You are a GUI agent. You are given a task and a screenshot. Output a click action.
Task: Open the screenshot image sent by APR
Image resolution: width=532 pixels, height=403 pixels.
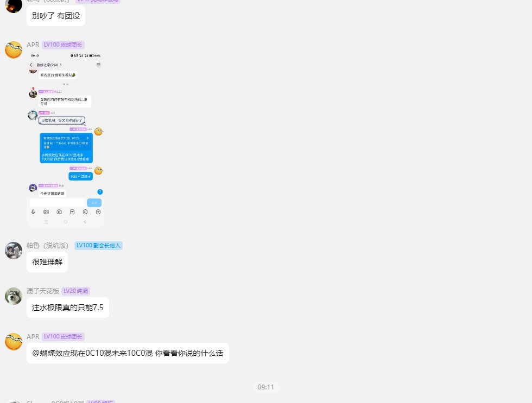[66, 139]
